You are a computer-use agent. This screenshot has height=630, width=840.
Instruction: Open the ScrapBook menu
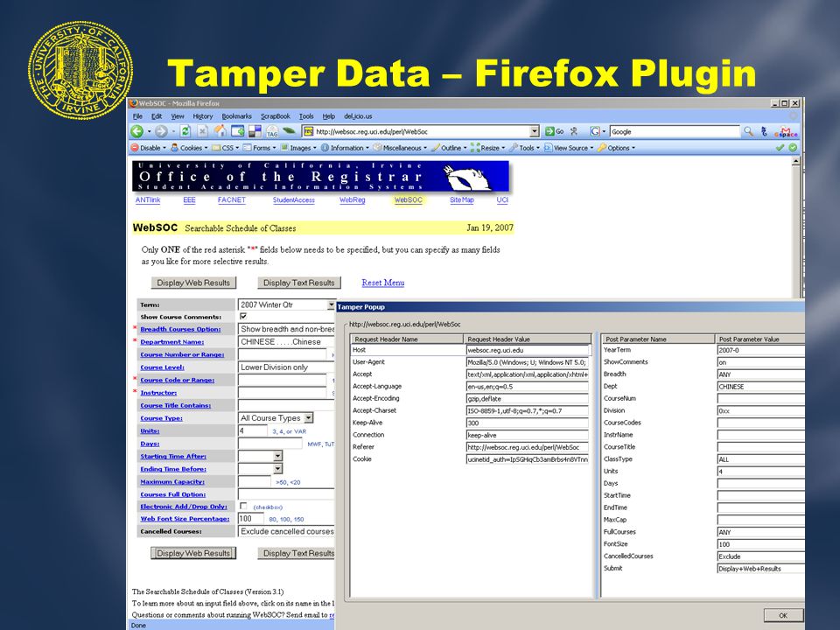click(276, 116)
